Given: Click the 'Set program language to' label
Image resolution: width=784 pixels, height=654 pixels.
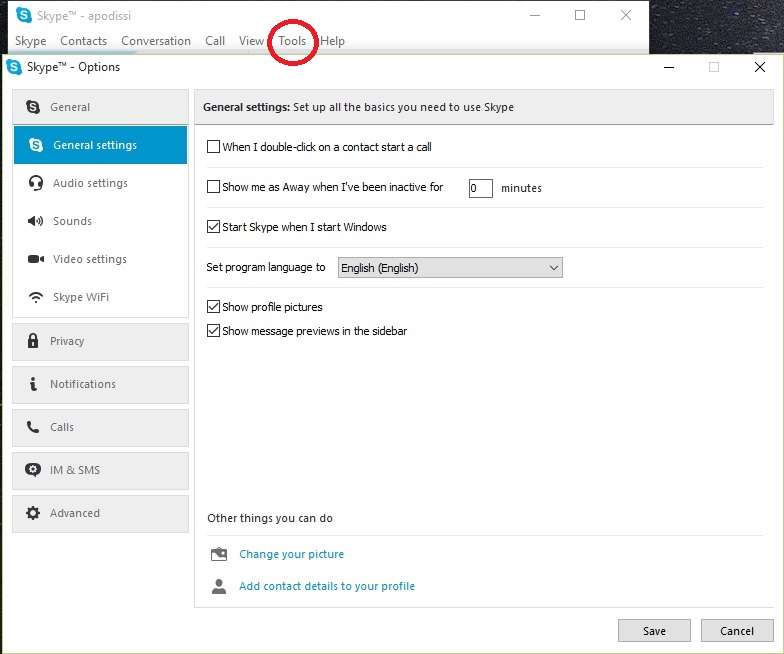Looking at the screenshot, I should (x=266, y=267).
